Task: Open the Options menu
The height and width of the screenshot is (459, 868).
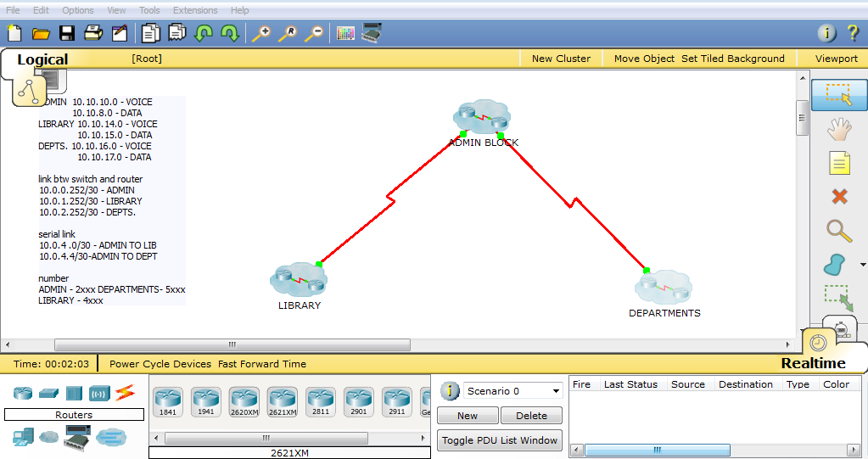Action: pyautogui.click(x=78, y=10)
